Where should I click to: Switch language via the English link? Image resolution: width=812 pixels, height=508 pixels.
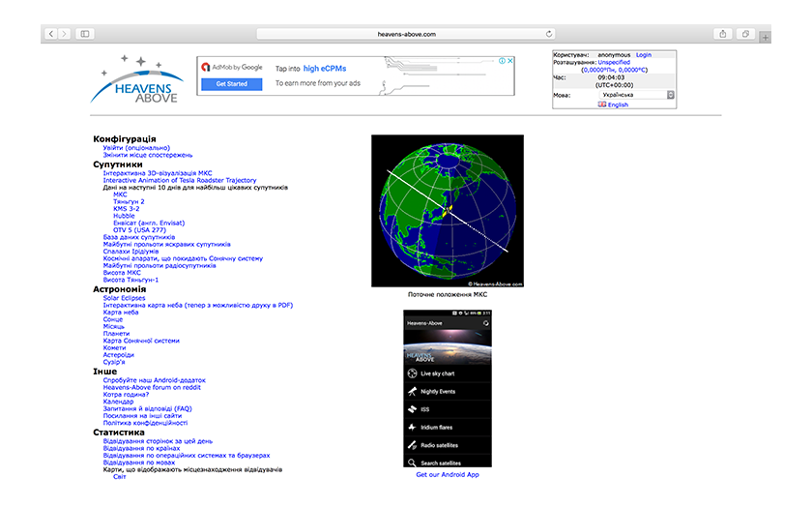click(617, 105)
